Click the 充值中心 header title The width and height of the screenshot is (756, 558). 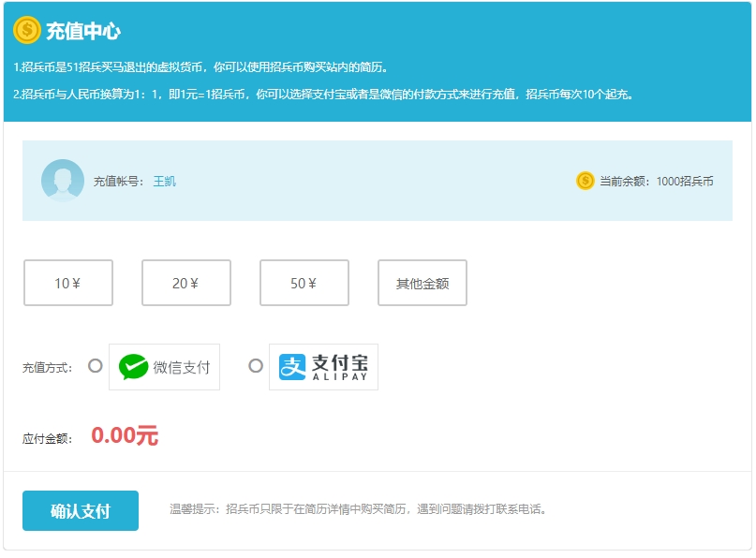click(83, 31)
